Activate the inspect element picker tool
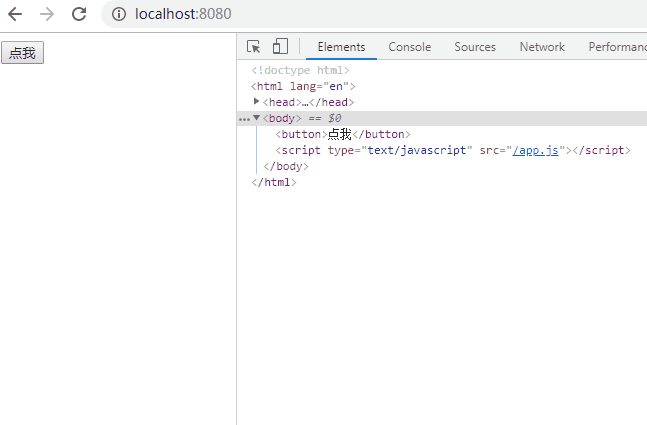 pos(253,47)
